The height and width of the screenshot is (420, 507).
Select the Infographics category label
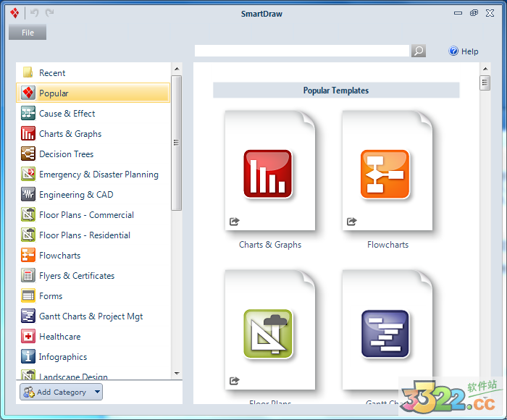[63, 357]
